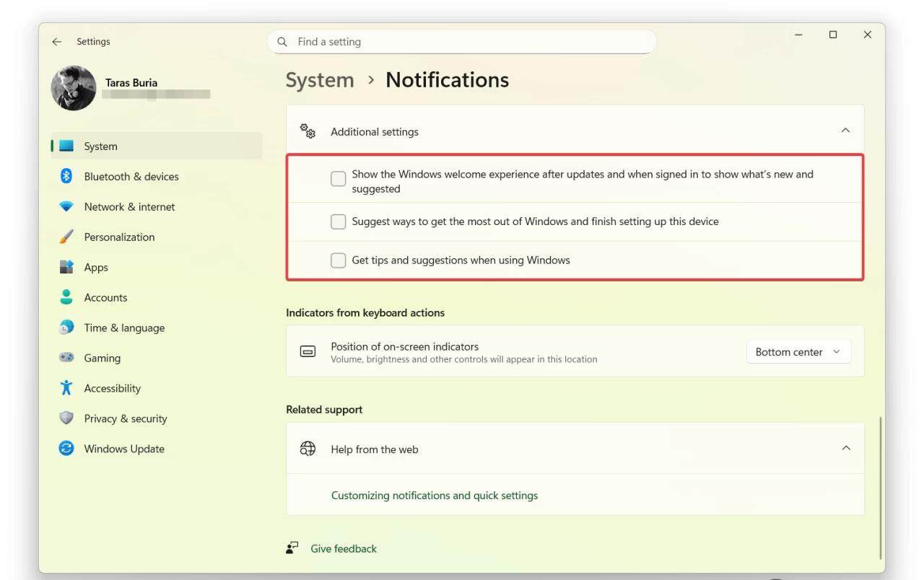Click the Bluetooth icon in the sidebar
924x580 pixels.
[x=66, y=177]
